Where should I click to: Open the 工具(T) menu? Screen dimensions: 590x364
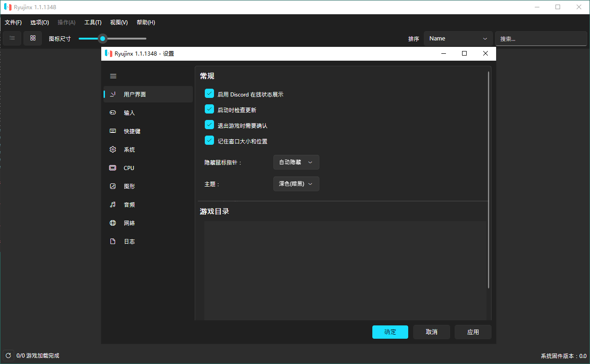pos(93,22)
